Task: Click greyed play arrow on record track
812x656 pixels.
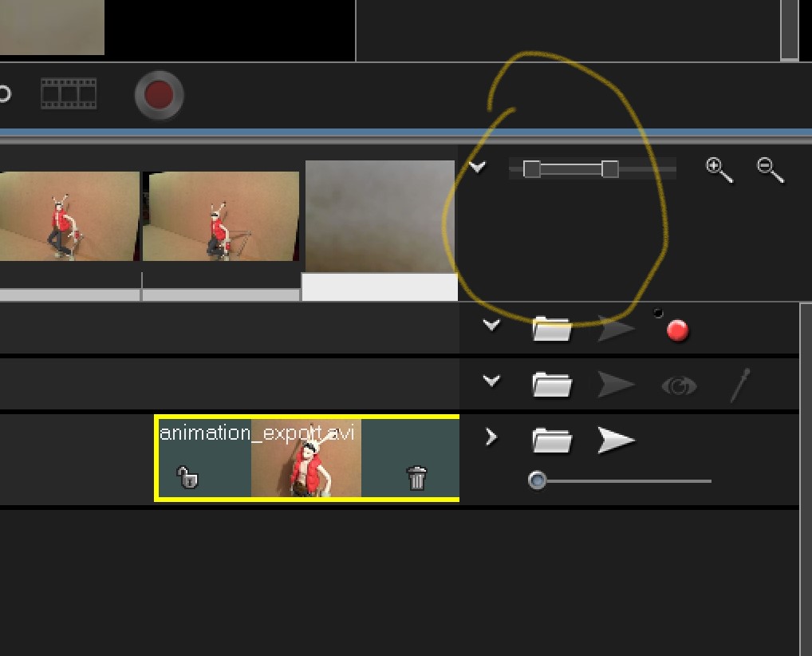Action: pos(616,329)
